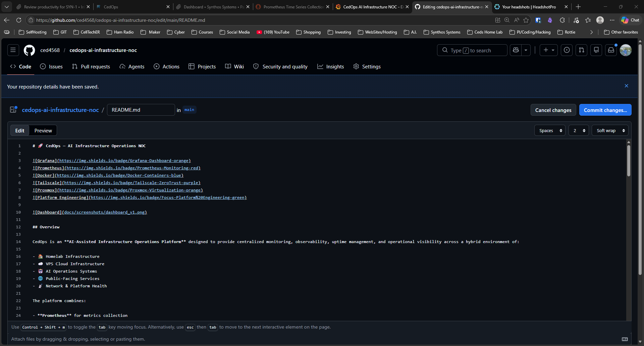Screen dimensions: 644x346
Task: Open the Copilot Chat sidebar button
Action: pos(630,20)
